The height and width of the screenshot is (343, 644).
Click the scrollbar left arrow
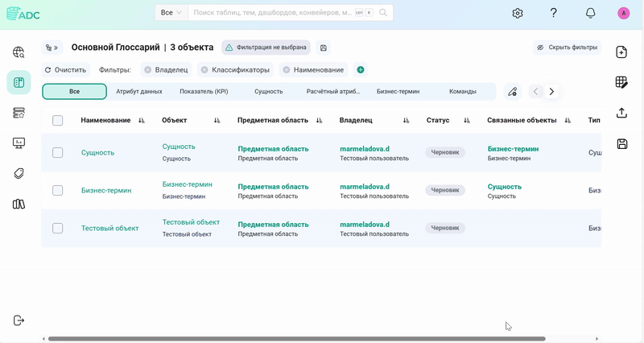[44, 339]
